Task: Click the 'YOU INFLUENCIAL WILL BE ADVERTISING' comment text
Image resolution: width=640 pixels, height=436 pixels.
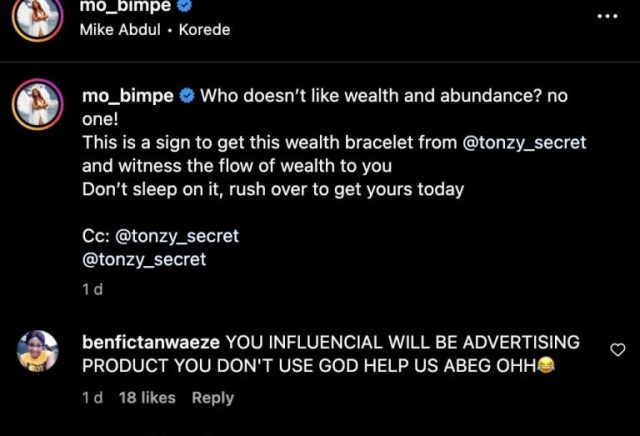Action: 403,343
